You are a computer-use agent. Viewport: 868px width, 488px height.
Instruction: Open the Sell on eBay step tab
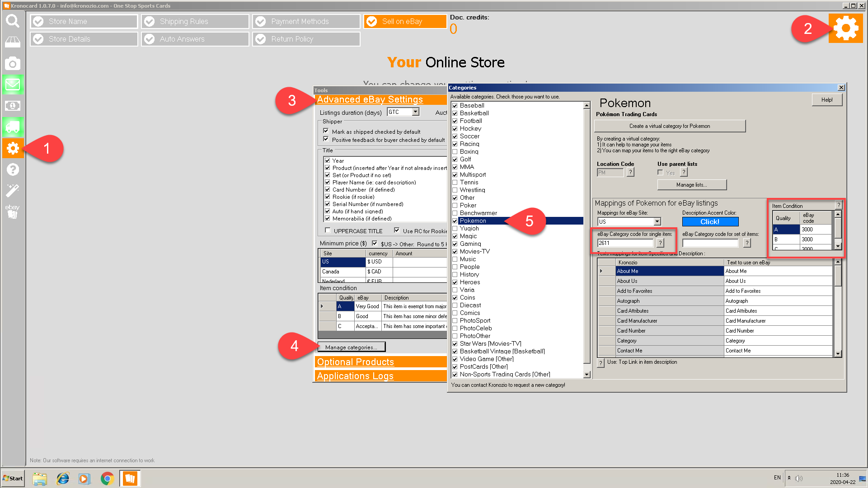[x=405, y=21]
